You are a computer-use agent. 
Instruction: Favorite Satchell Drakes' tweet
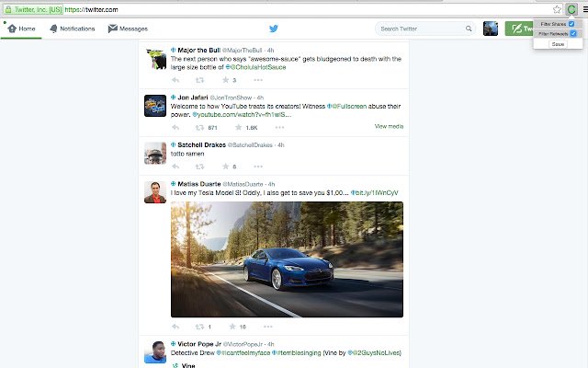(x=226, y=167)
